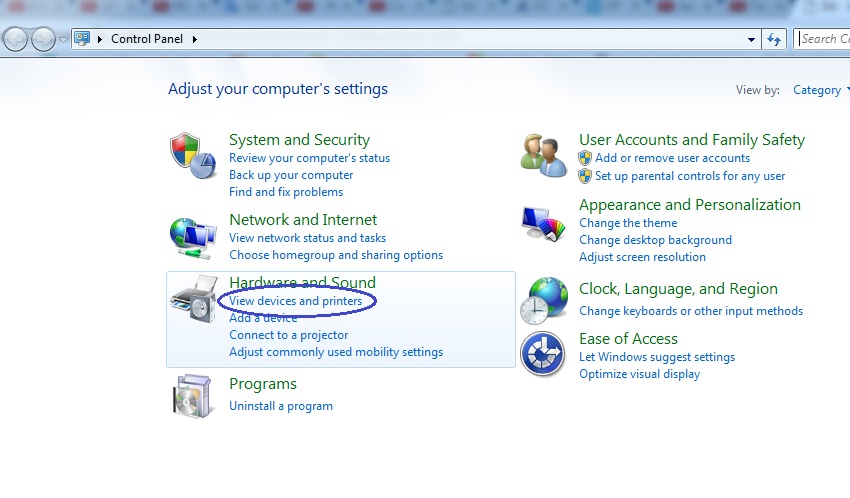Open Clock, Language, and Region heading
Viewport: 850px width, 498px height.
pyautogui.click(x=678, y=289)
